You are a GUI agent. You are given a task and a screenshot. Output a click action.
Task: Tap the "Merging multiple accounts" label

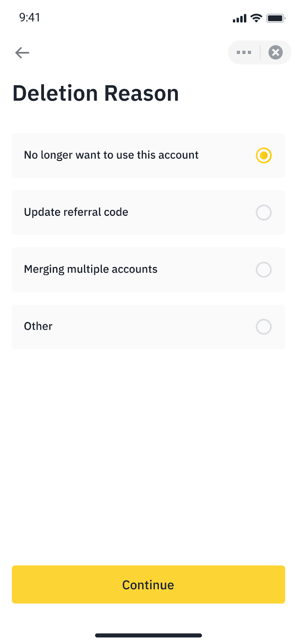[90, 269]
